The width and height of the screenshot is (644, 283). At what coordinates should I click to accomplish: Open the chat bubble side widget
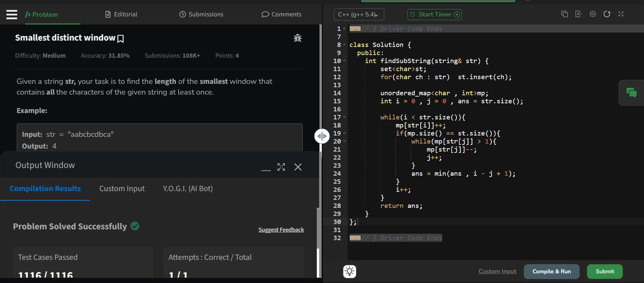click(x=631, y=93)
